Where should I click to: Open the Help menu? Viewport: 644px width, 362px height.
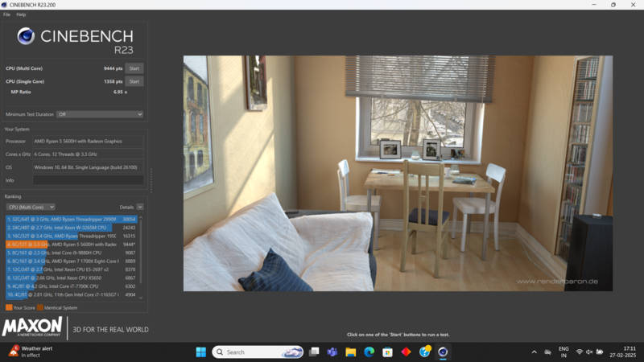point(21,14)
